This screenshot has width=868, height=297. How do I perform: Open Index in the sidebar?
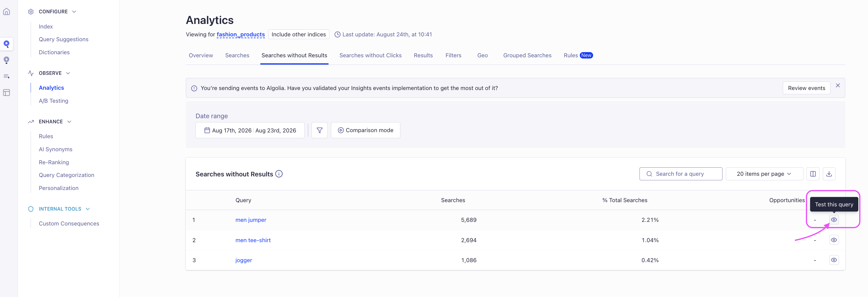click(x=46, y=26)
